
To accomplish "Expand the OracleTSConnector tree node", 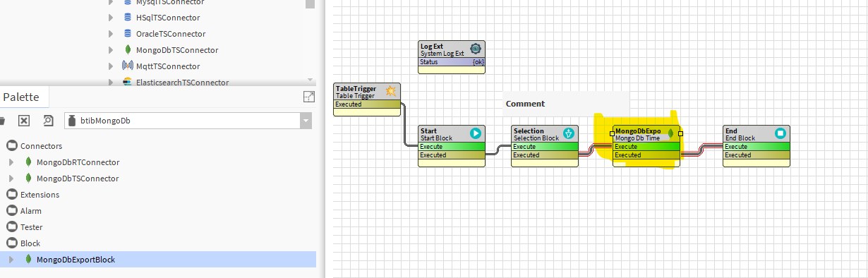I will [x=111, y=34].
